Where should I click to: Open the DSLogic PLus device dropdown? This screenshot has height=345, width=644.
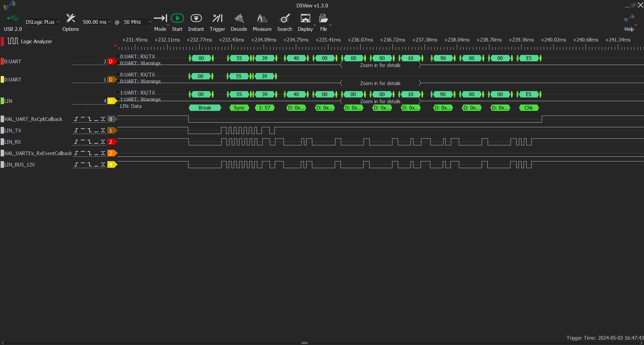pyautogui.click(x=42, y=22)
